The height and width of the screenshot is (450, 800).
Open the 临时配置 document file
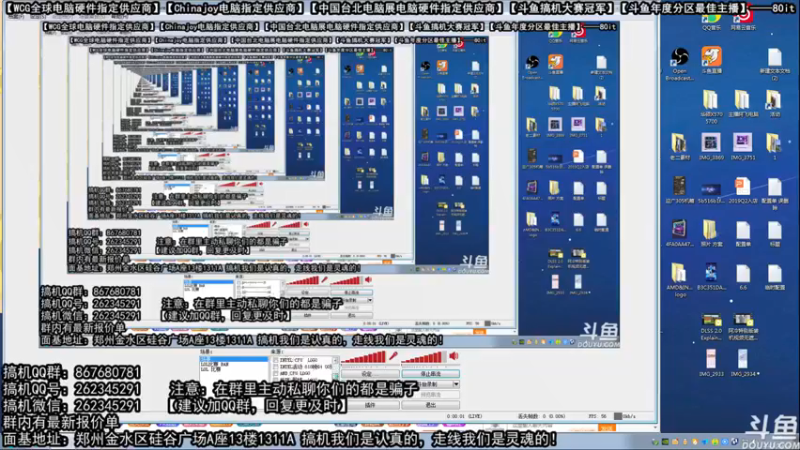tap(774, 277)
